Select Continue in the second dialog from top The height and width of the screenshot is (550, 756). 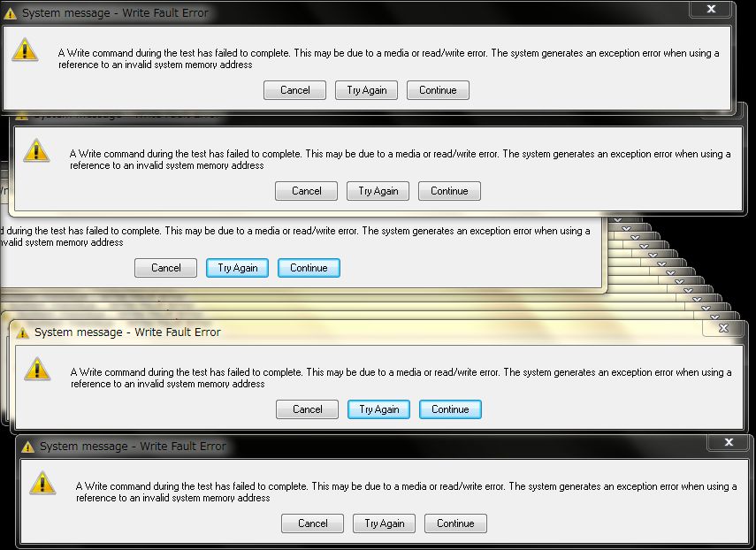[x=449, y=191]
